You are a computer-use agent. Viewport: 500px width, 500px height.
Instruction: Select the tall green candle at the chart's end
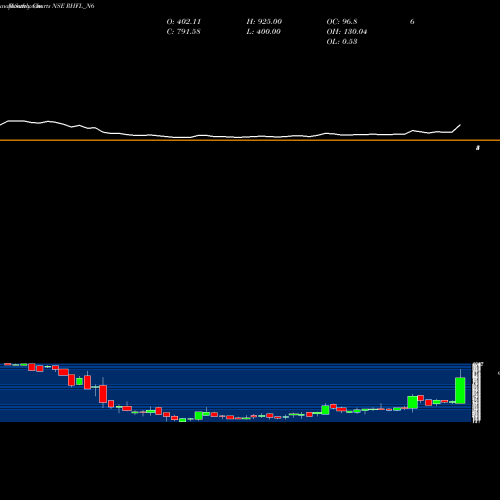pyautogui.click(x=460, y=390)
